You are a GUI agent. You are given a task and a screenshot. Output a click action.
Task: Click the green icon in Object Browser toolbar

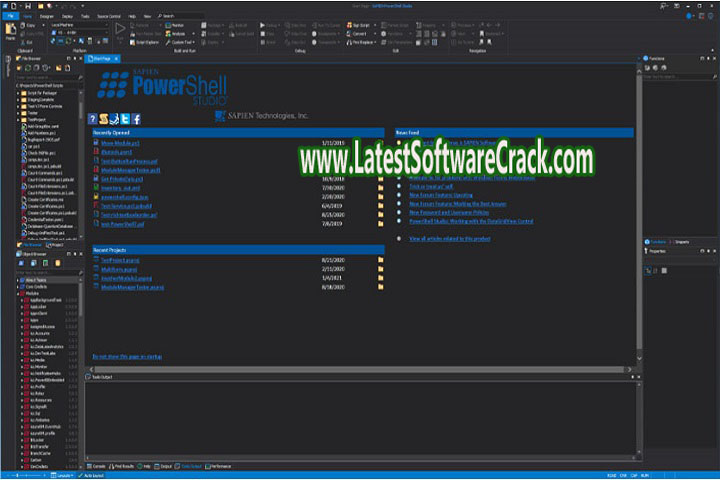[45, 263]
